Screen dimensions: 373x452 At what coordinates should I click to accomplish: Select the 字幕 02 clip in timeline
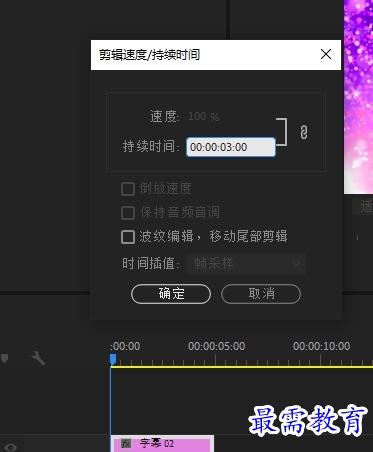[x=162, y=444]
